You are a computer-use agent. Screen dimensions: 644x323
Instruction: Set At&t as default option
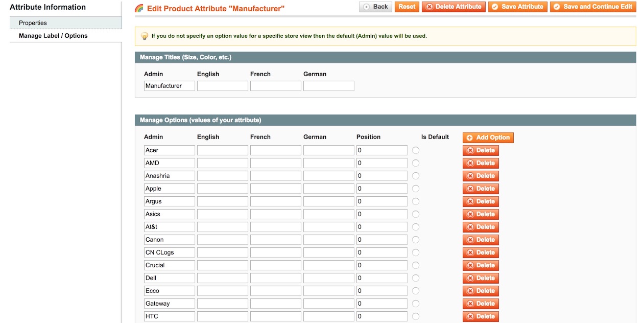(x=416, y=227)
